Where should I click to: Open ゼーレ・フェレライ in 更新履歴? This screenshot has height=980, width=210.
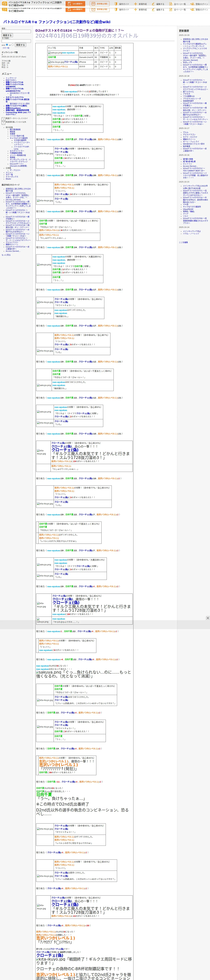point(191,141)
